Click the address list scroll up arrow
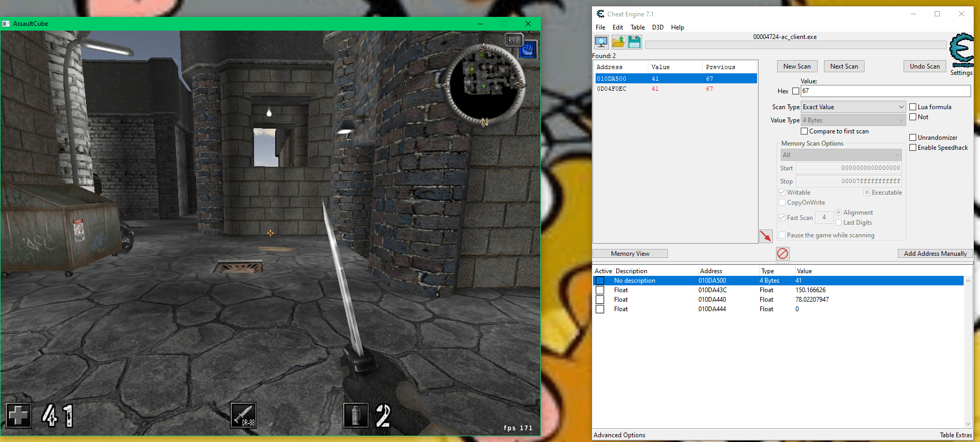Screen dimensions: 980x442 coord(968,281)
